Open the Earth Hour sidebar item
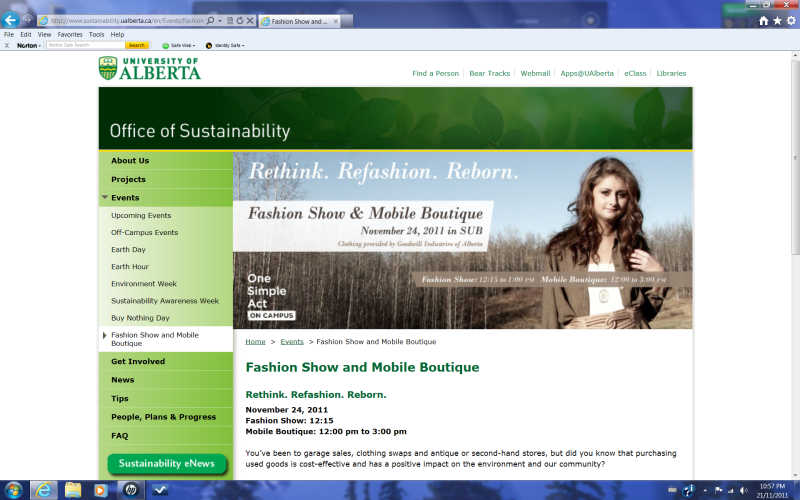 130,266
